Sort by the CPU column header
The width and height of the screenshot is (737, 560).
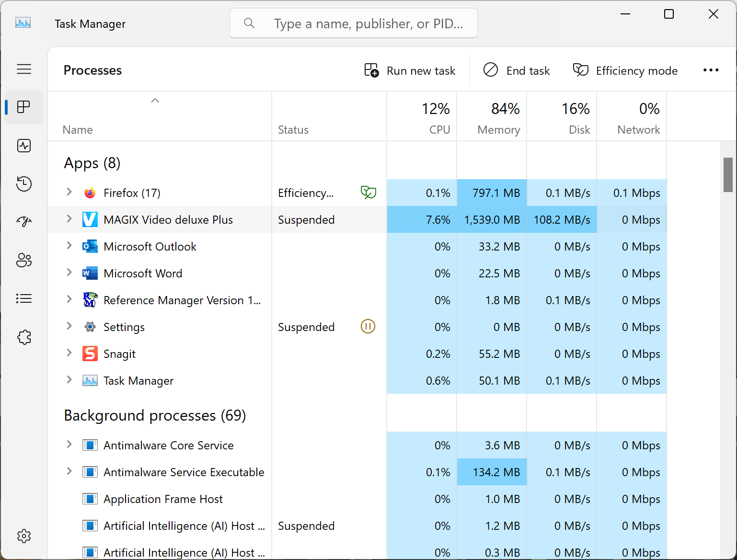coord(422,116)
